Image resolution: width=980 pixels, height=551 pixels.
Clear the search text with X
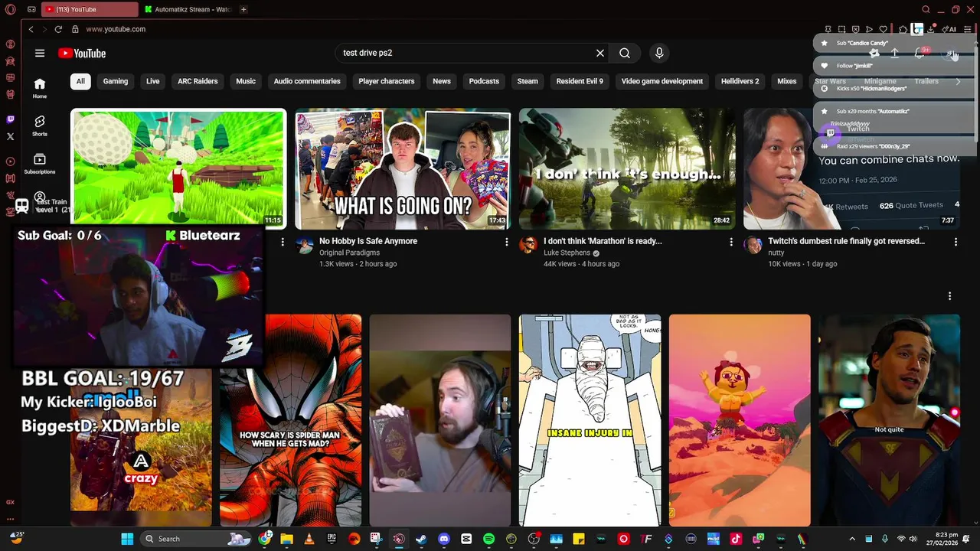pos(600,53)
